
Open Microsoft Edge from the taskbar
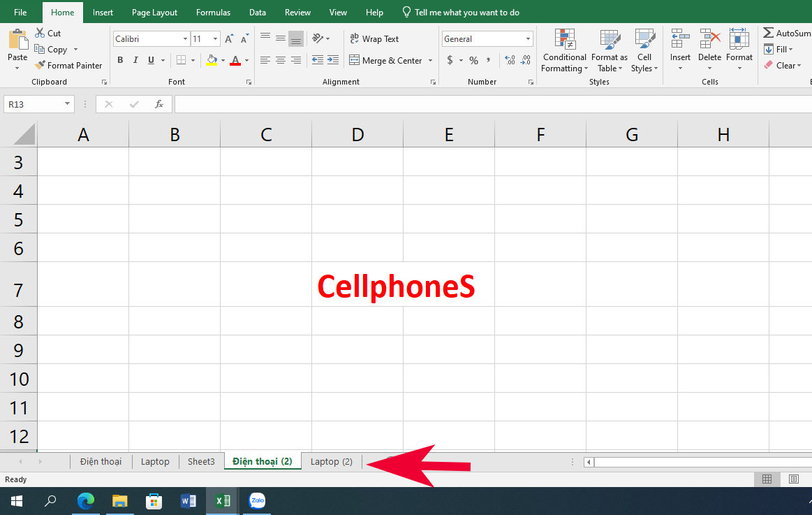coord(86,500)
